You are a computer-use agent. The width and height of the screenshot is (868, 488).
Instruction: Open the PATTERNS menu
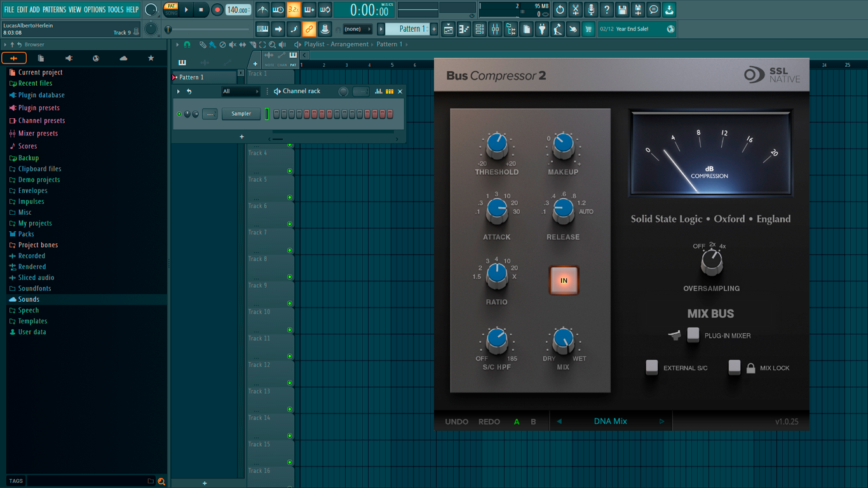coord(54,10)
